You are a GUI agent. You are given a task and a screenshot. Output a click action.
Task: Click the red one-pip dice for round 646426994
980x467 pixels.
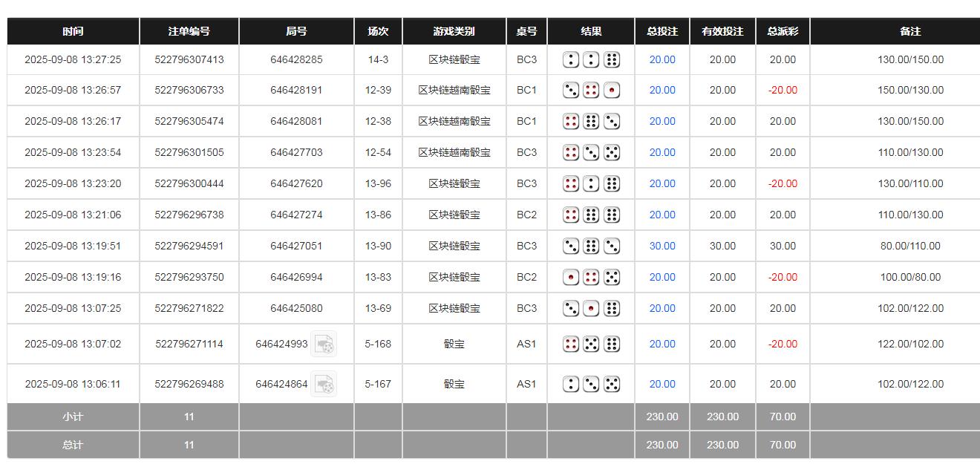point(571,277)
